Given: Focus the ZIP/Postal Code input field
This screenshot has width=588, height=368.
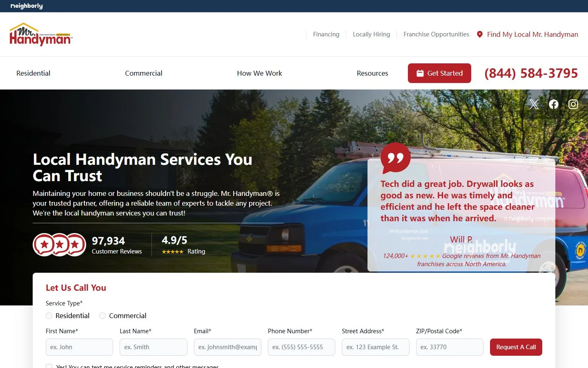Looking at the screenshot, I should 450,347.
